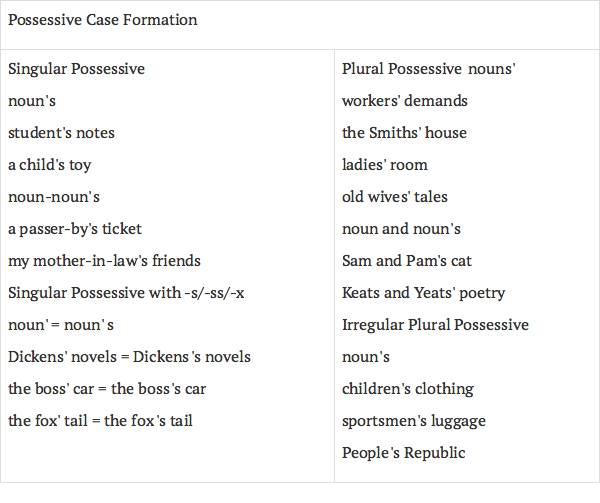Click the "Singular Possessive" heading text
This screenshot has width=600, height=503.
coord(76,69)
